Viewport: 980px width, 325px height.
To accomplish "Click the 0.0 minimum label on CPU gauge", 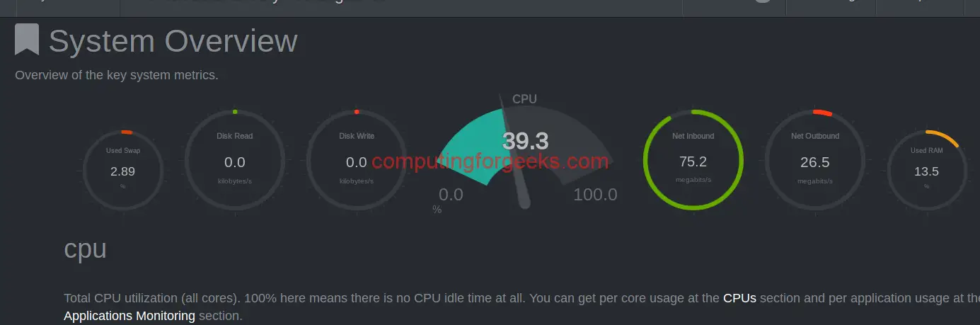I will click(451, 195).
